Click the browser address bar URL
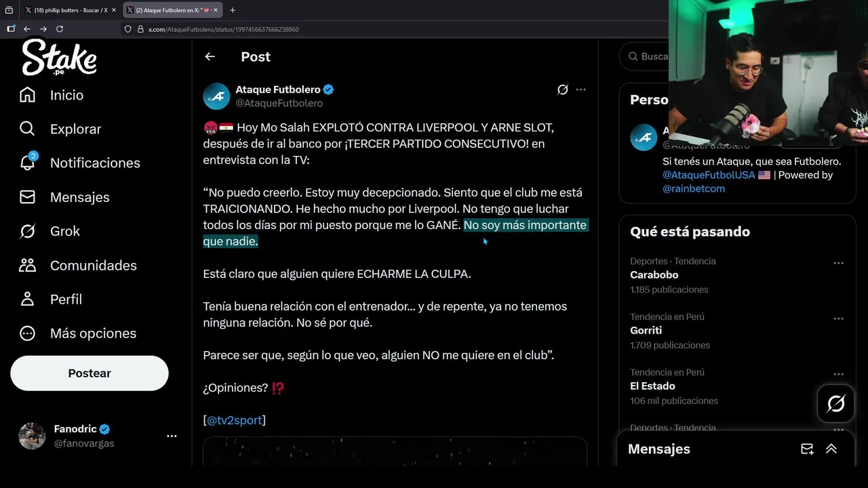This screenshot has width=868, height=488. 224,29
